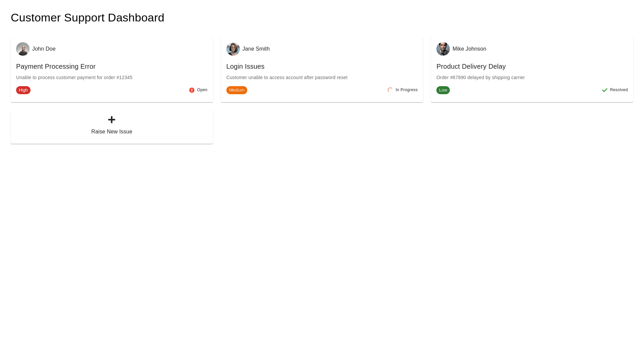Click John Doe's avatar photo
Viewport: 644px width, 362px height.
(x=23, y=49)
